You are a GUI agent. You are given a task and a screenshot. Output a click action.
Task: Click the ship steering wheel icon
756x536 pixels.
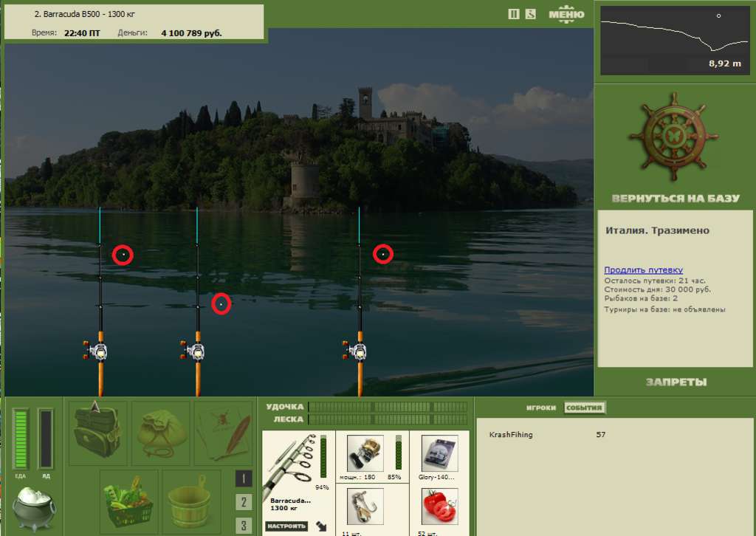[x=673, y=137]
